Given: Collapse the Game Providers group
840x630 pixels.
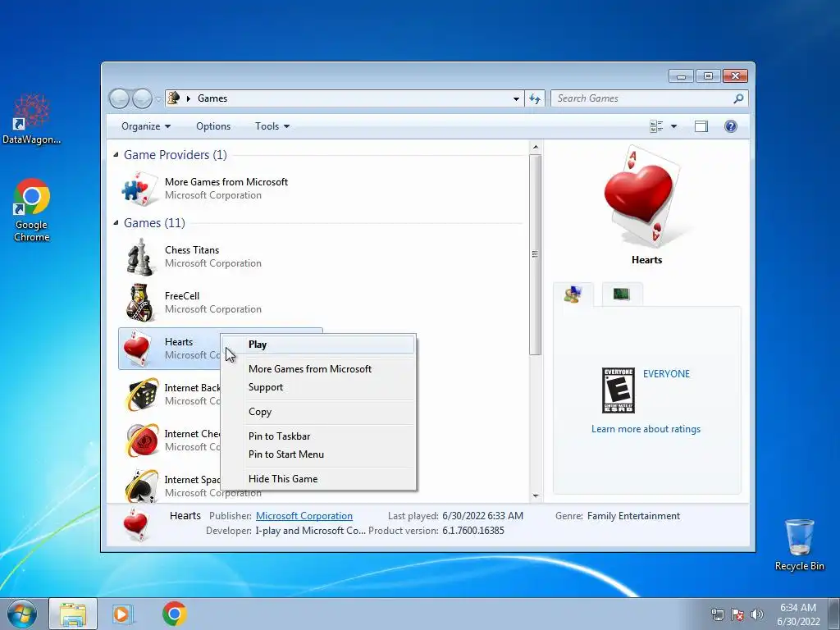Looking at the screenshot, I should coord(116,155).
